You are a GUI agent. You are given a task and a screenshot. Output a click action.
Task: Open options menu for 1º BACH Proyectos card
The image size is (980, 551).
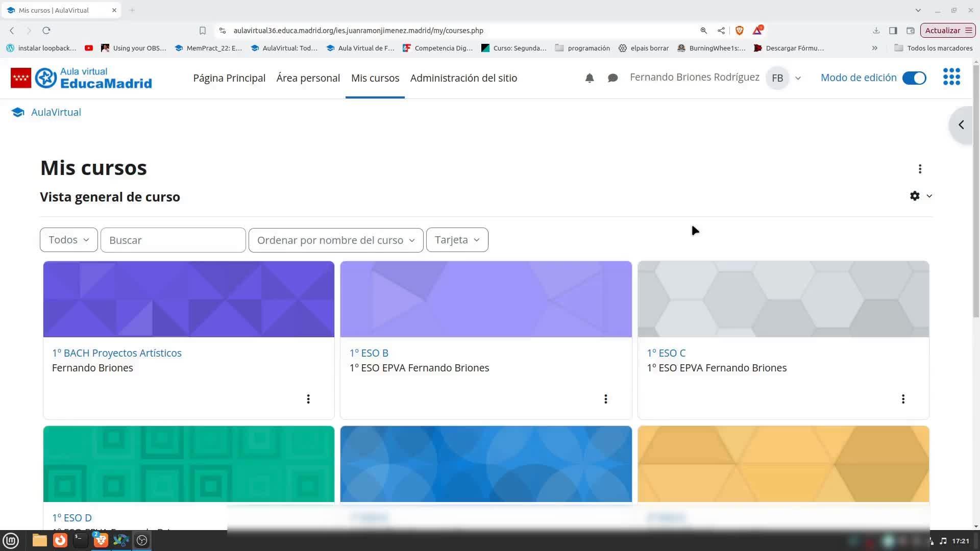(x=308, y=399)
